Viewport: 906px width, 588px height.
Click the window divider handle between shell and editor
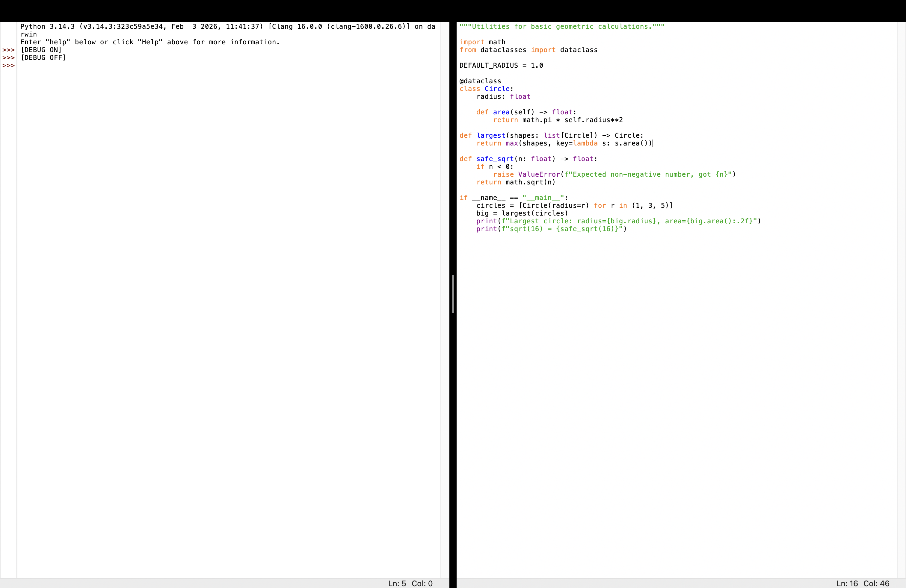click(453, 294)
